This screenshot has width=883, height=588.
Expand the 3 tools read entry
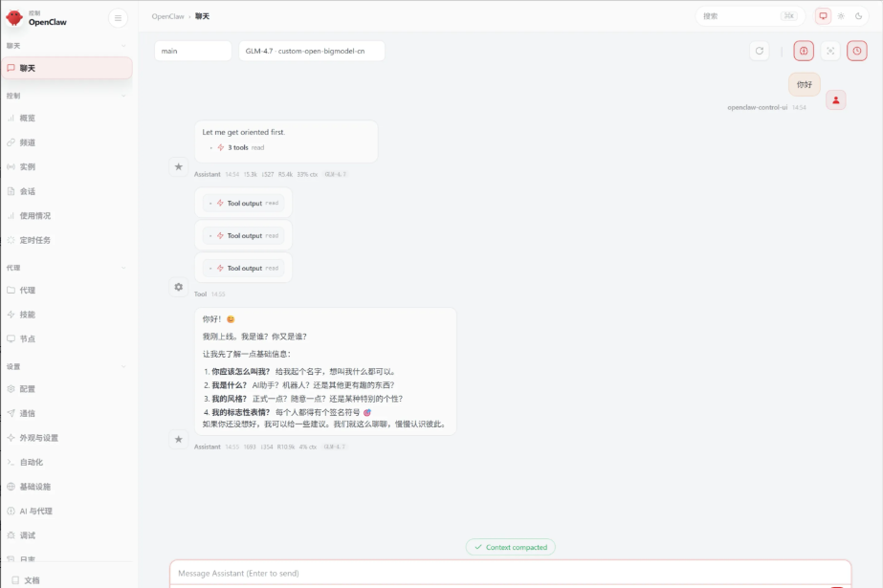click(239, 147)
